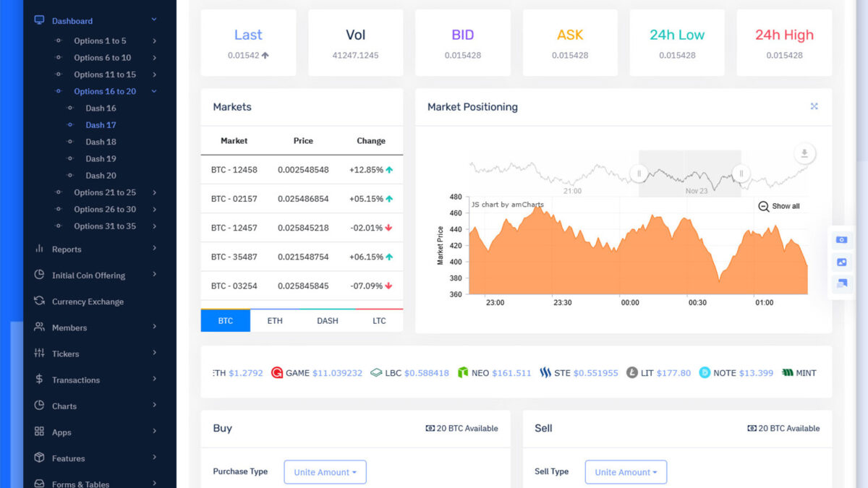Open the Unite Amount dropdown under Buy
Screen dimensions: 868x488
click(325, 472)
